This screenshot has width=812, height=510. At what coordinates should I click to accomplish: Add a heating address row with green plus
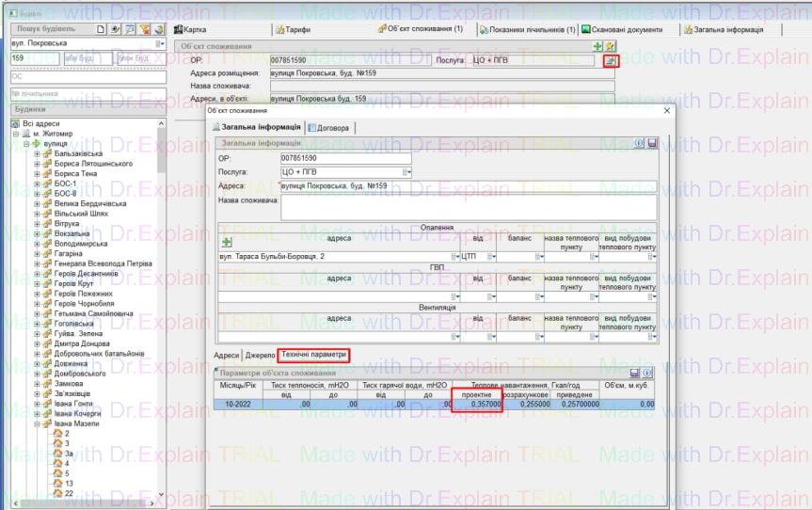[226, 242]
